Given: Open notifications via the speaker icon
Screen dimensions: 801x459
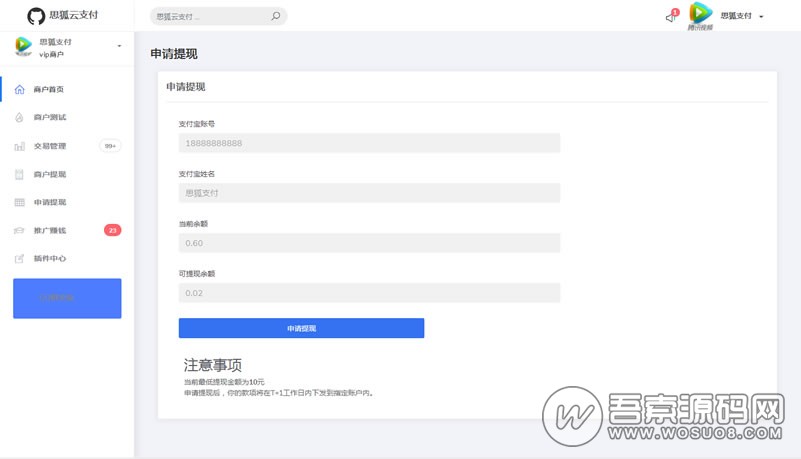Looking at the screenshot, I should pos(670,17).
